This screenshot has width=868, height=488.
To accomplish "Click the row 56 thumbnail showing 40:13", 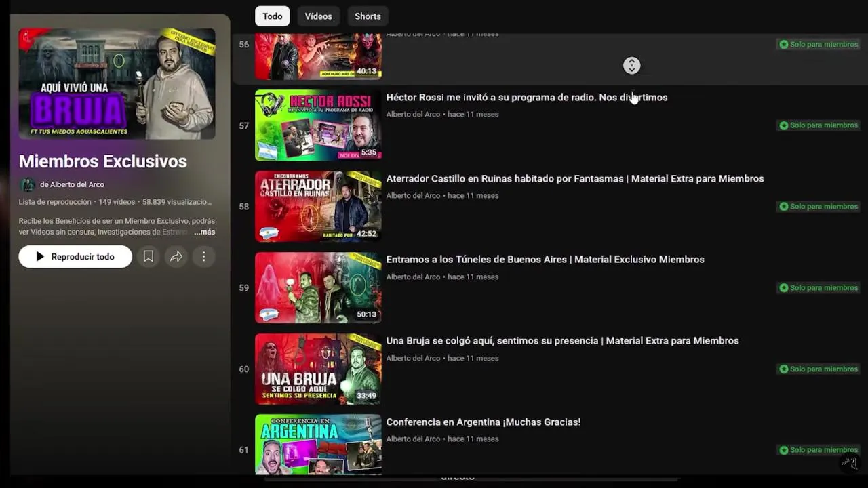I will pos(318,57).
